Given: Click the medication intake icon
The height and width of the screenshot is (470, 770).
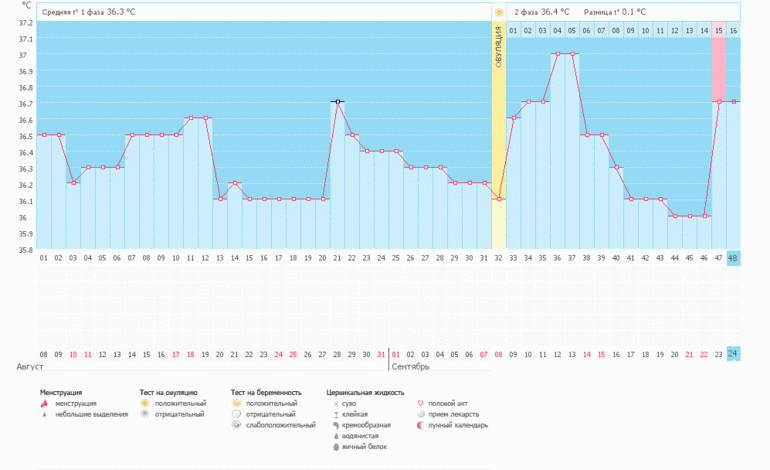Looking at the screenshot, I should point(419,414).
